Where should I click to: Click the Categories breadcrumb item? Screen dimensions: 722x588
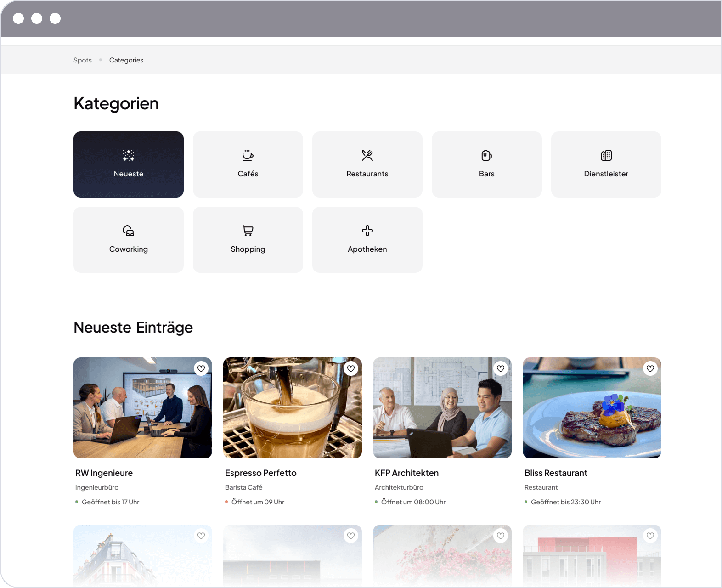click(x=126, y=60)
